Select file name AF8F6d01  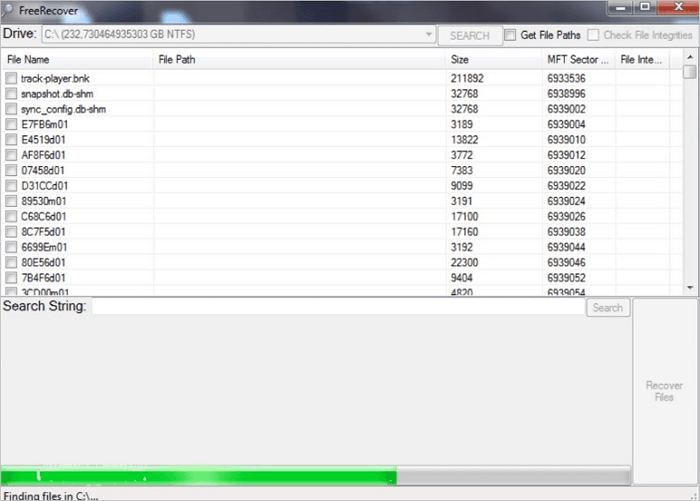[x=43, y=155]
